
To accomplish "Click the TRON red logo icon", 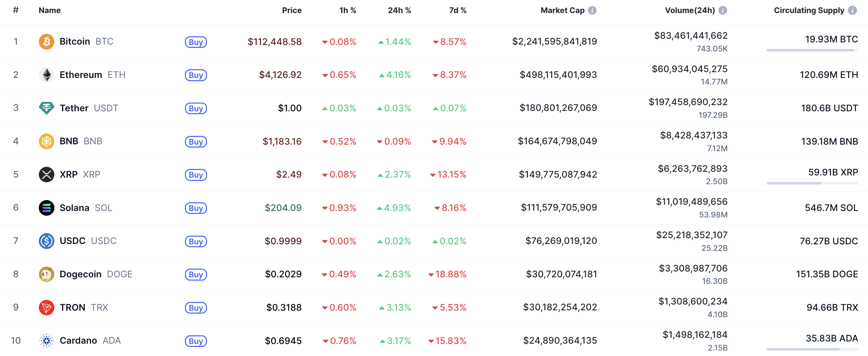I will 46,307.
